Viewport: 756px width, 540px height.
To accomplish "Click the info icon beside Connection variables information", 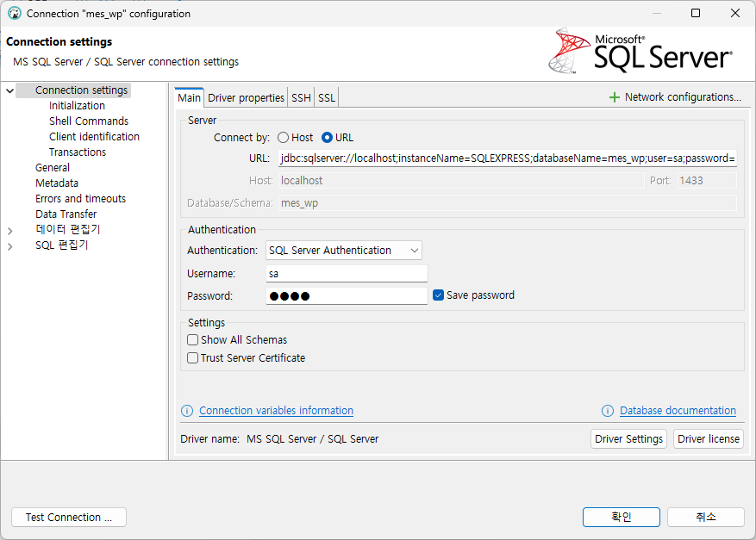I will (x=187, y=411).
